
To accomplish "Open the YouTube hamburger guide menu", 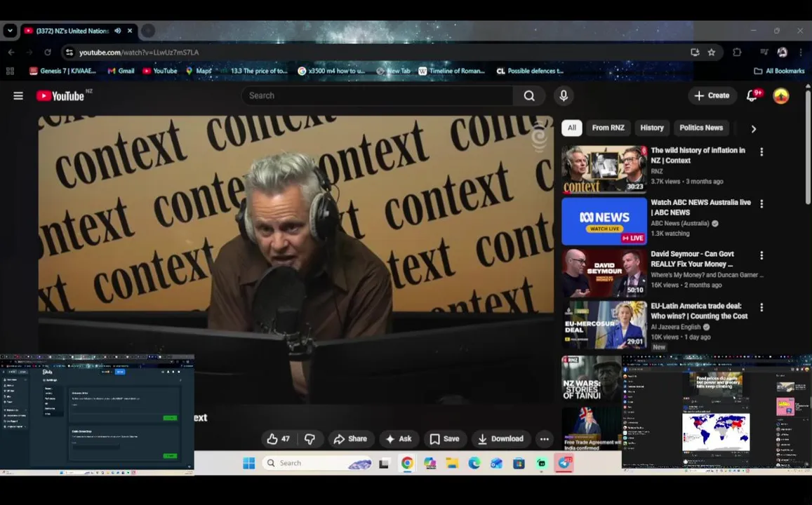I will click(x=18, y=95).
